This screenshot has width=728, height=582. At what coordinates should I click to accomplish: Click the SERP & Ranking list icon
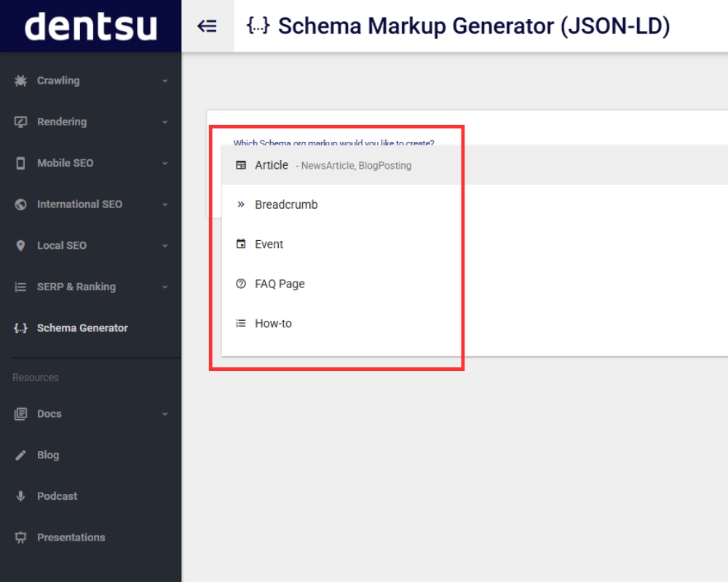click(20, 287)
